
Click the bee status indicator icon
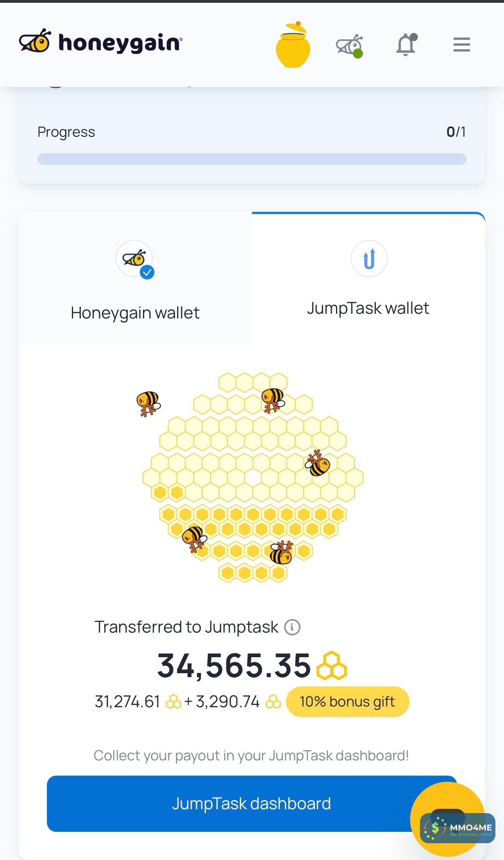click(x=349, y=46)
